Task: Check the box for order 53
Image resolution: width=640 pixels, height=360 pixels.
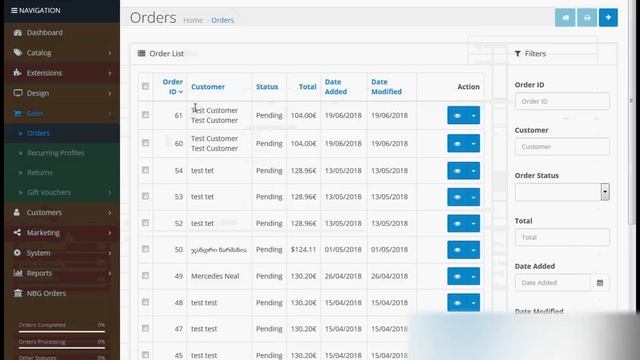Action: point(145,196)
